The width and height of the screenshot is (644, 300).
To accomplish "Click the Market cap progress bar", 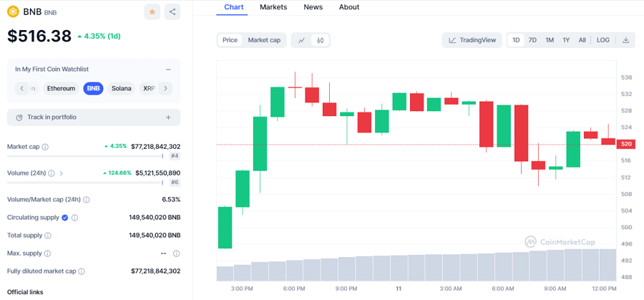I will tap(84, 155).
